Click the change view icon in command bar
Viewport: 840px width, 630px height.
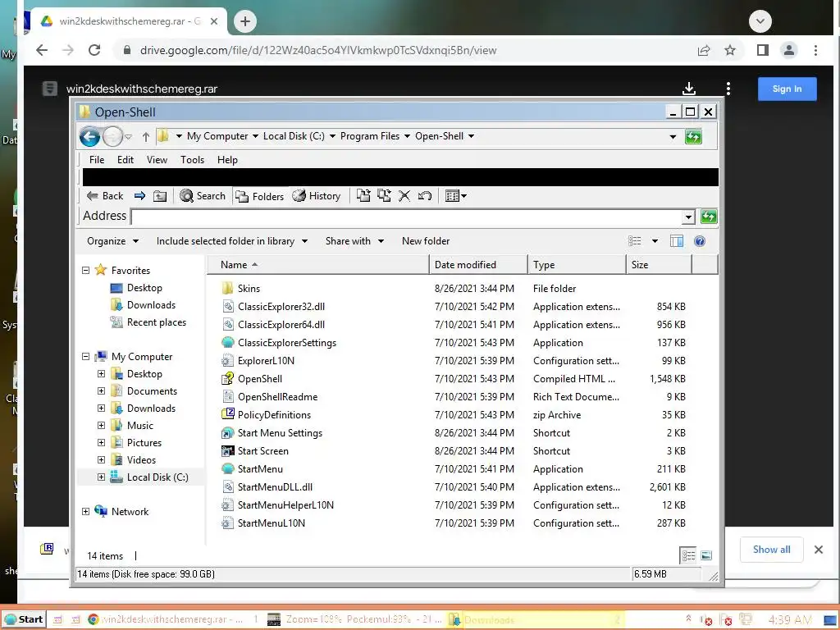(635, 241)
